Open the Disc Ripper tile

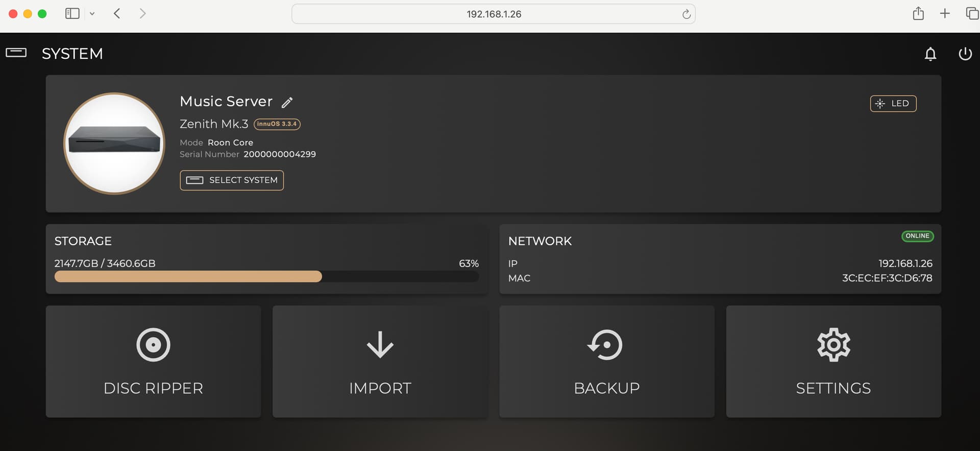[x=153, y=362]
